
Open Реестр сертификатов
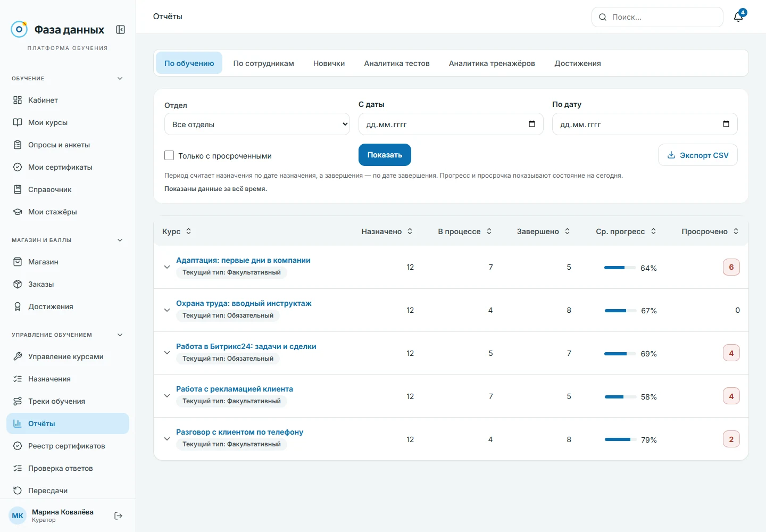(x=68, y=446)
